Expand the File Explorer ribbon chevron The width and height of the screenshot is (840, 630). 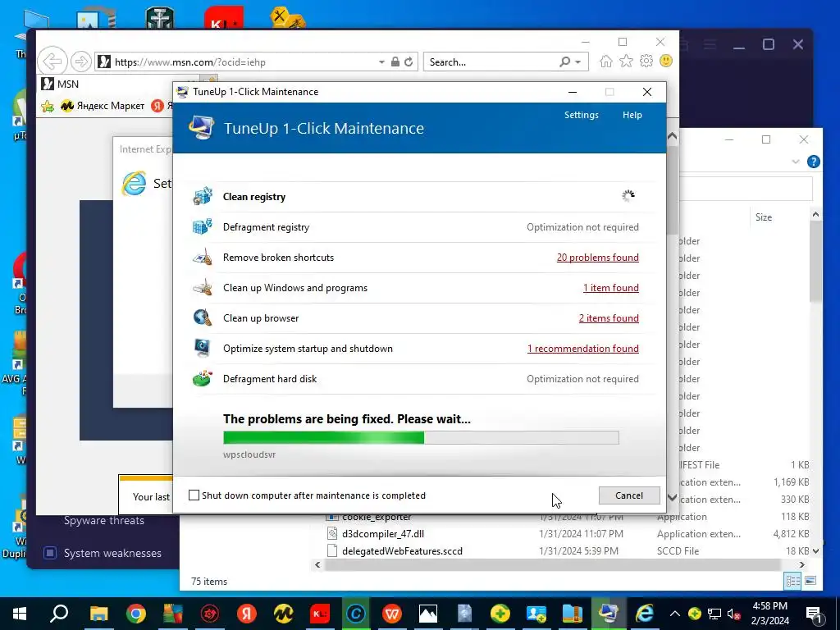[795, 162]
